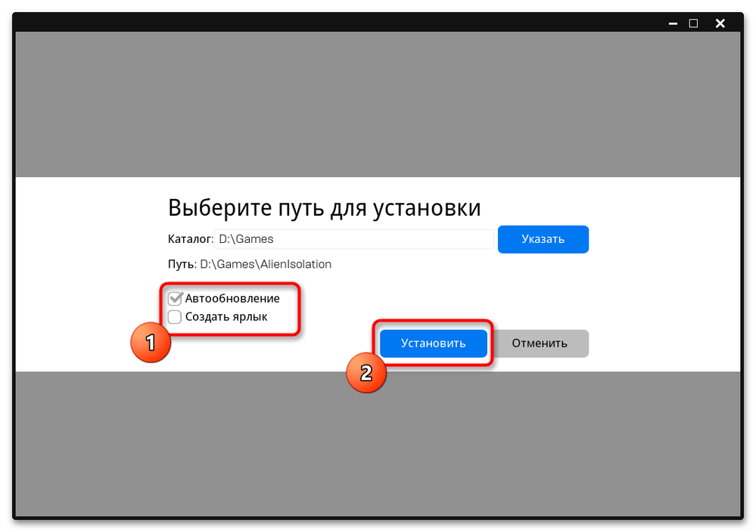
Task: Click the Автообновление label text
Action: point(232,298)
